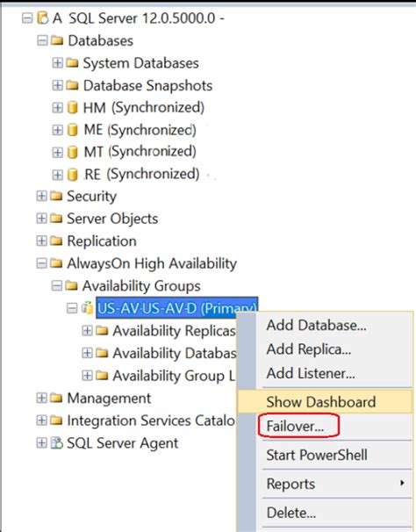Screen dimensions: 416x532
Task: Expand the MT database node
Action: (57, 153)
